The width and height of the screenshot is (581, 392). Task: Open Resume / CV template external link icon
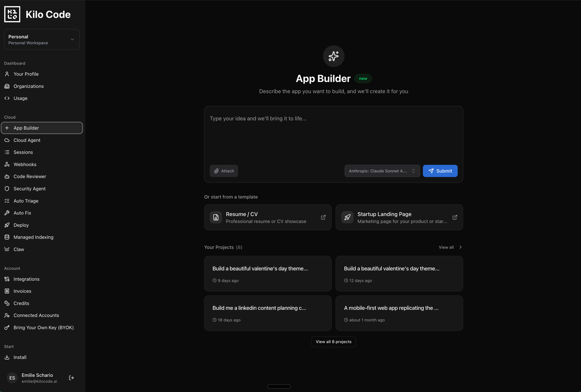(323, 217)
